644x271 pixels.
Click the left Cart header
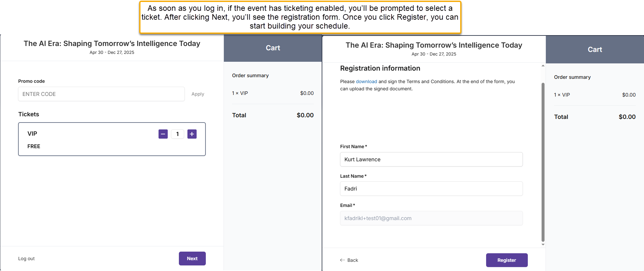click(273, 48)
